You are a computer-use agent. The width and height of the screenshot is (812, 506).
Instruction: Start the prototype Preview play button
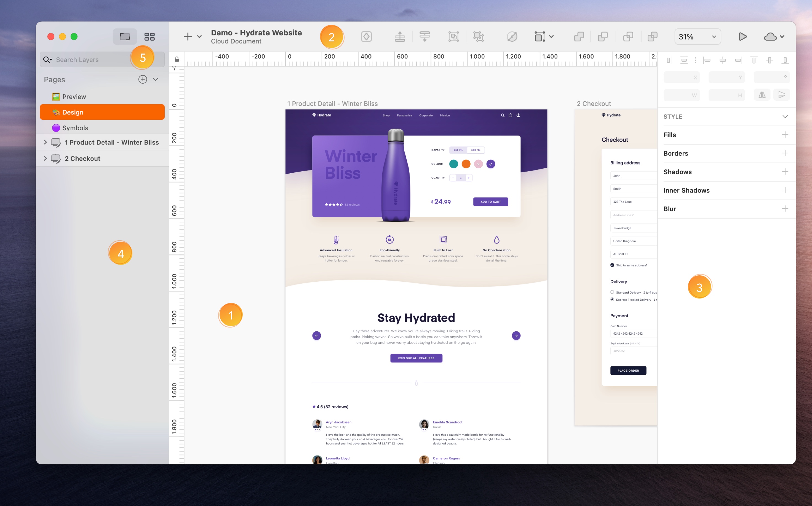coord(742,36)
